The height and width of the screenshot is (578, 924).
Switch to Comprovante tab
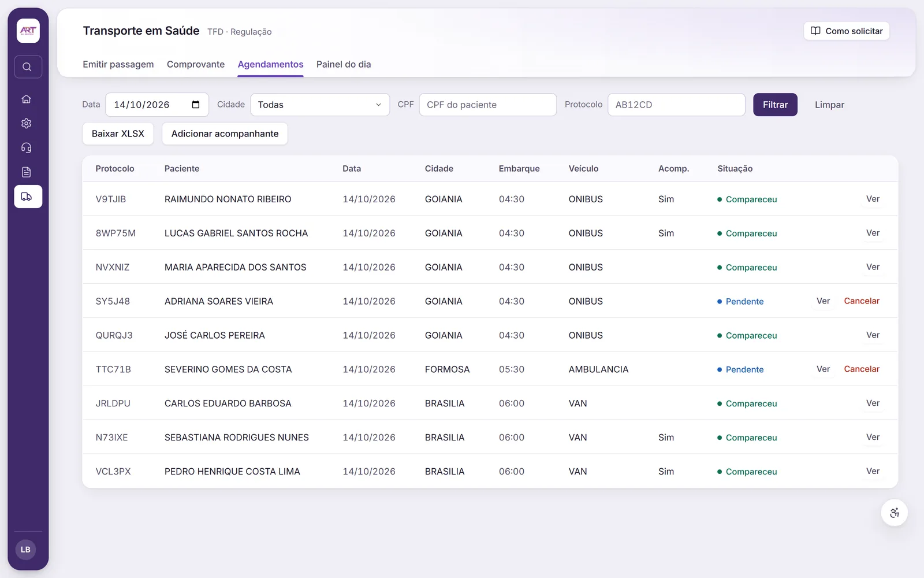(196, 64)
